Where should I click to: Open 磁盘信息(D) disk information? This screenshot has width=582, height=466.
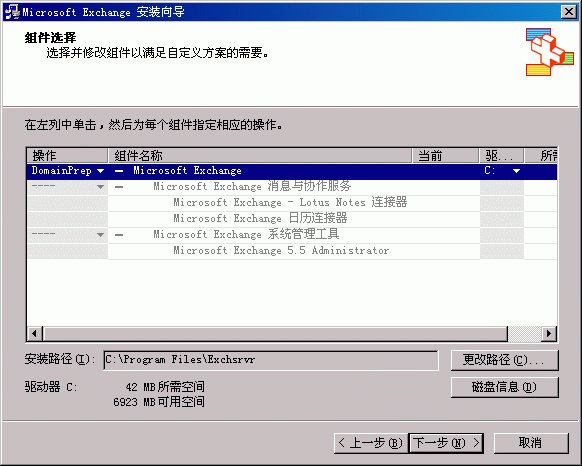(x=504, y=387)
